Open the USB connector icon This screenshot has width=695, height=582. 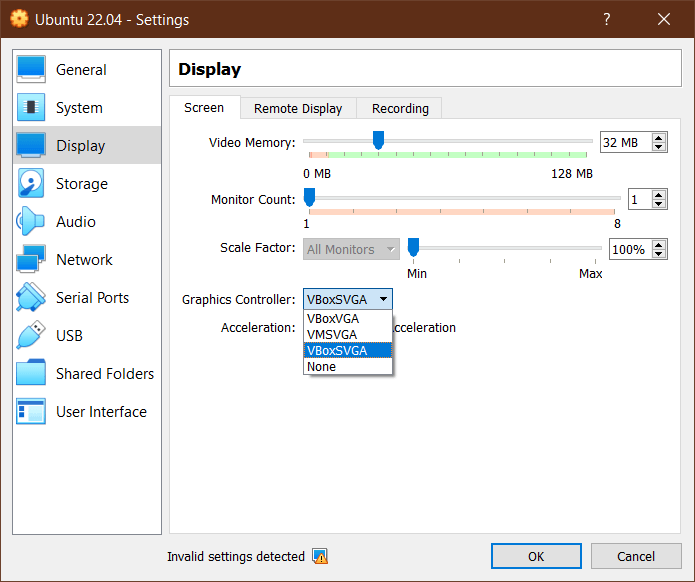(31, 335)
